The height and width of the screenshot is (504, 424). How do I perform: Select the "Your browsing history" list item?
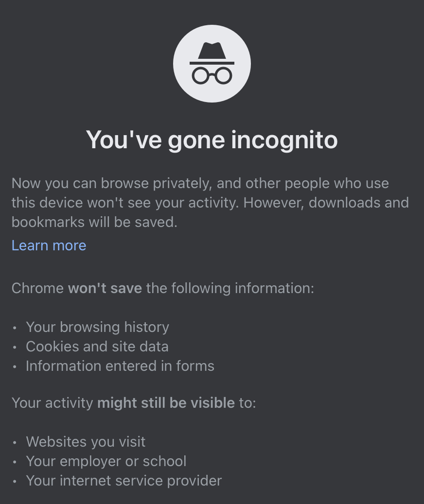click(x=97, y=327)
